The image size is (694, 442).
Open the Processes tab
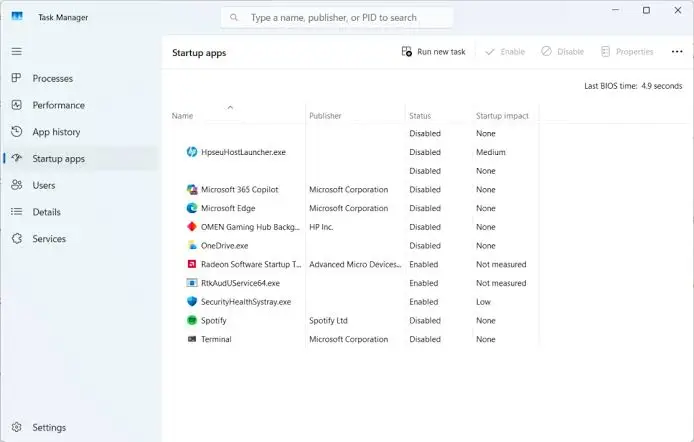coord(81,78)
